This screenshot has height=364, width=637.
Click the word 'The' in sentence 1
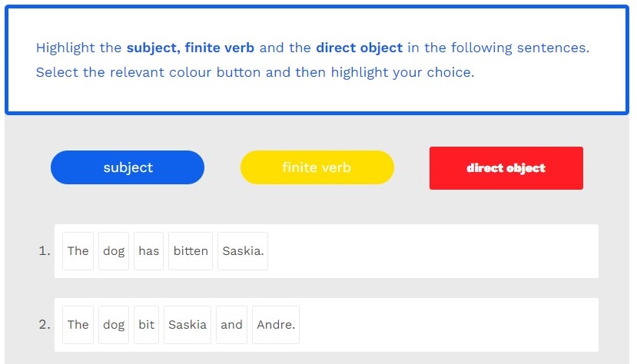78,251
